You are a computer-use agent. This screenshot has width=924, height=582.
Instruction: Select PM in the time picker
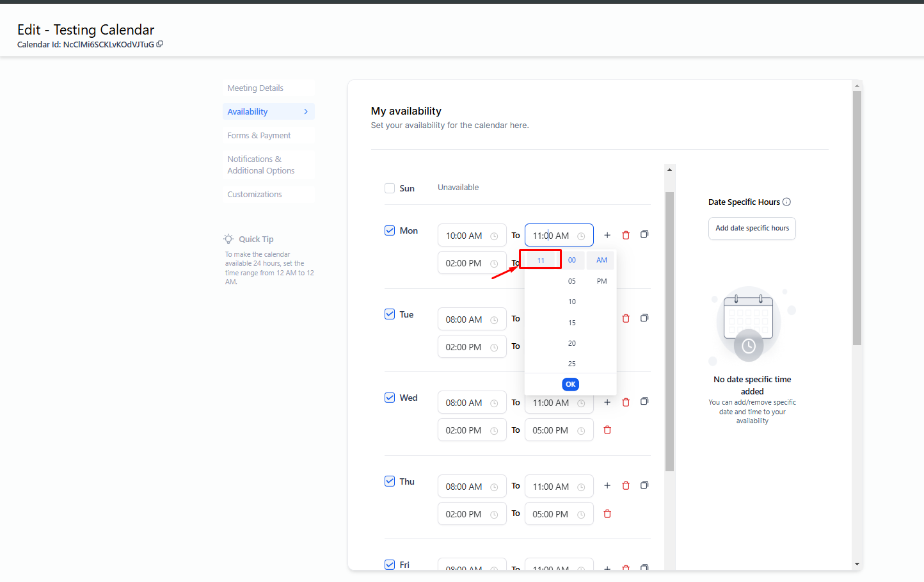tap(601, 281)
